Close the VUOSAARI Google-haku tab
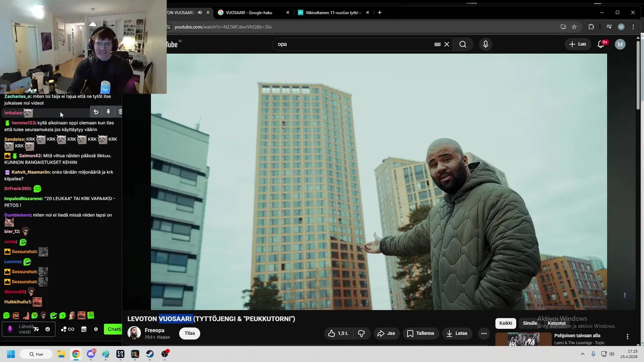 click(x=288, y=13)
